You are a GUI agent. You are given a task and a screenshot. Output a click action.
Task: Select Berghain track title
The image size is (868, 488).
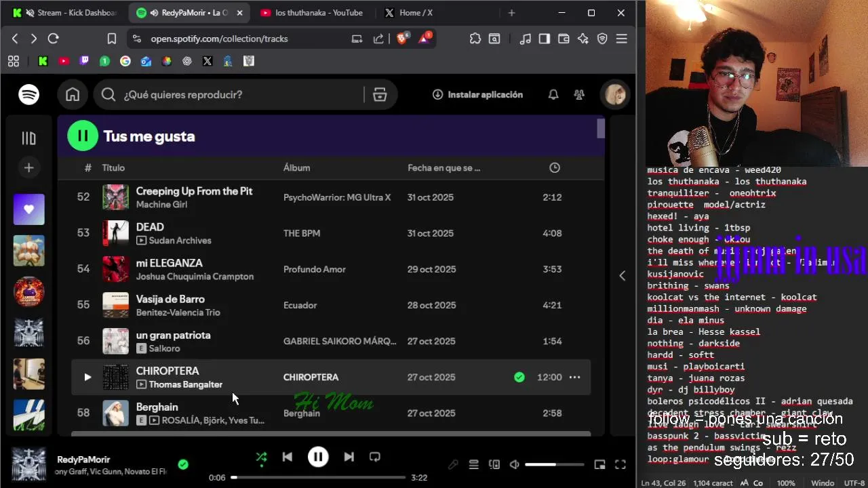pyautogui.click(x=157, y=407)
